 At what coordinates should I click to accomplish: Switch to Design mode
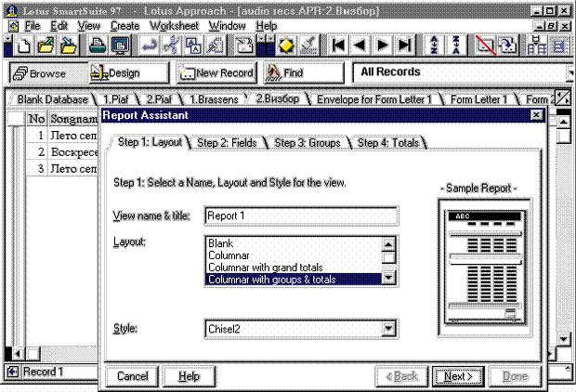click(129, 73)
